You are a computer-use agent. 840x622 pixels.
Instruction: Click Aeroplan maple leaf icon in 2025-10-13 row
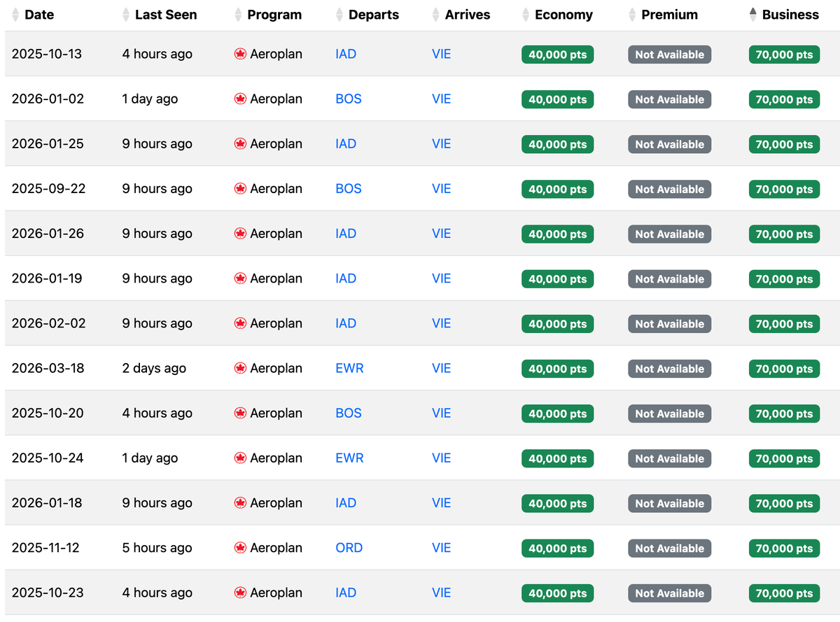pos(240,54)
